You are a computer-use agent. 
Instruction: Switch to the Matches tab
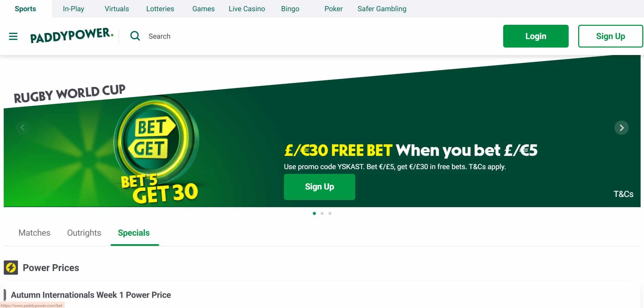[34, 233]
